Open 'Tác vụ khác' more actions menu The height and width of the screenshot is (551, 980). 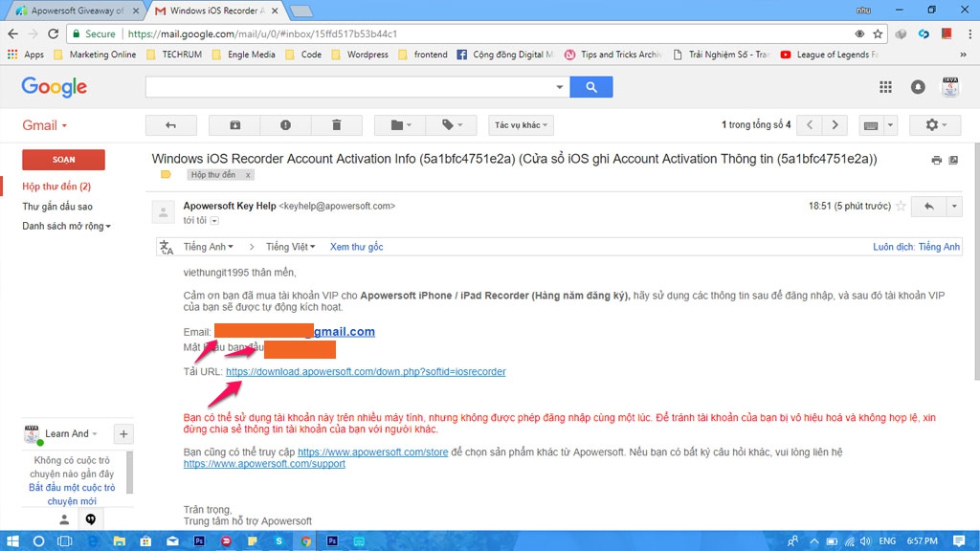click(x=522, y=125)
